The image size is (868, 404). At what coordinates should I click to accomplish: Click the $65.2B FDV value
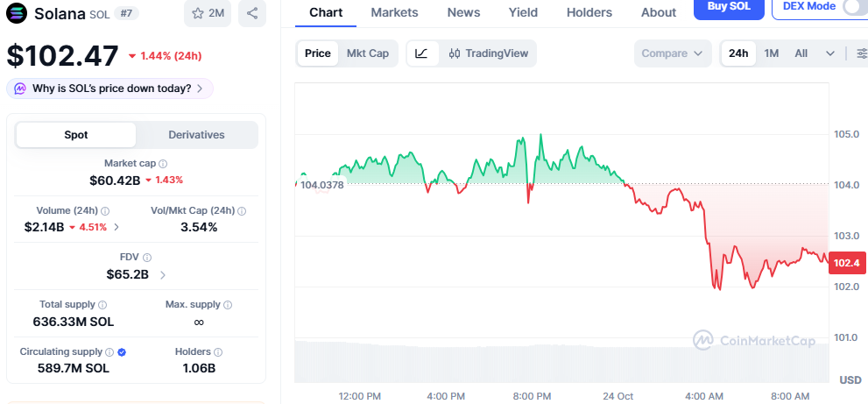(127, 274)
